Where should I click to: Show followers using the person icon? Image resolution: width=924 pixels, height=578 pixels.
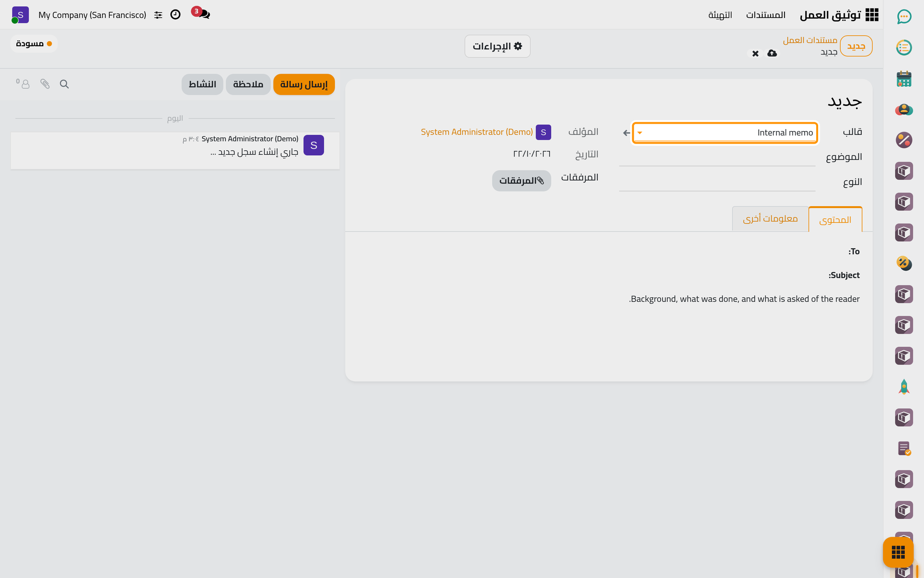(23, 84)
